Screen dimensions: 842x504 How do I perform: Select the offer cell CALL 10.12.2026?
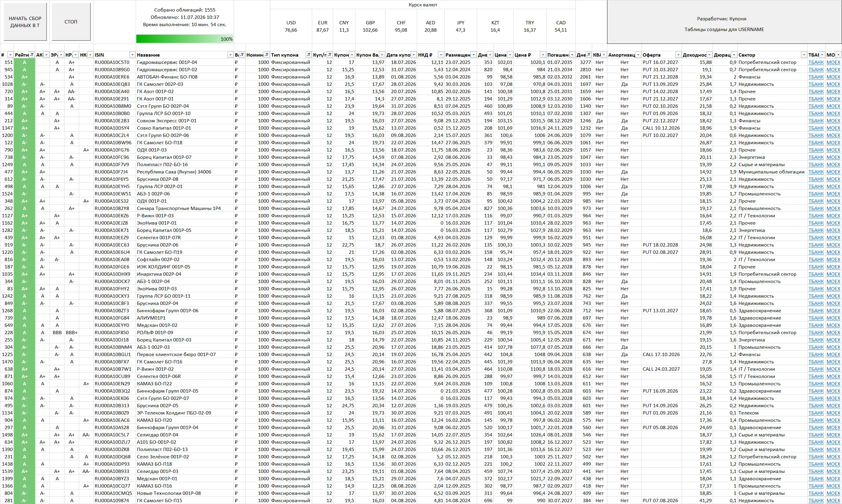(661, 128)
